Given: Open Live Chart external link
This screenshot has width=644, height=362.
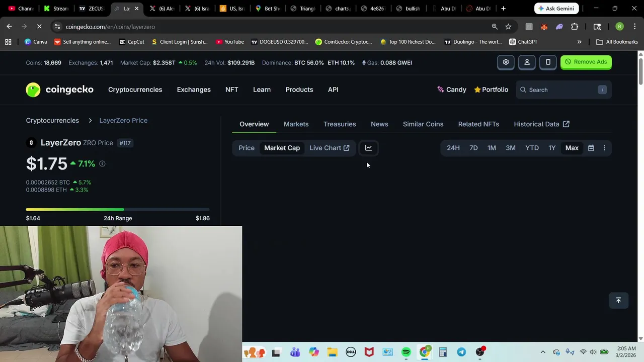Looking at the screenshot, I should point(330,148).
